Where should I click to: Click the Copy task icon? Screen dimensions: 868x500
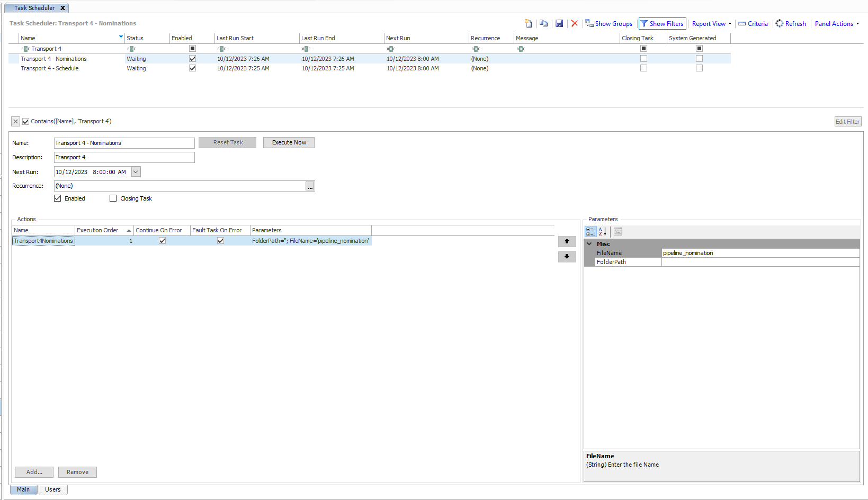point(543,23)
